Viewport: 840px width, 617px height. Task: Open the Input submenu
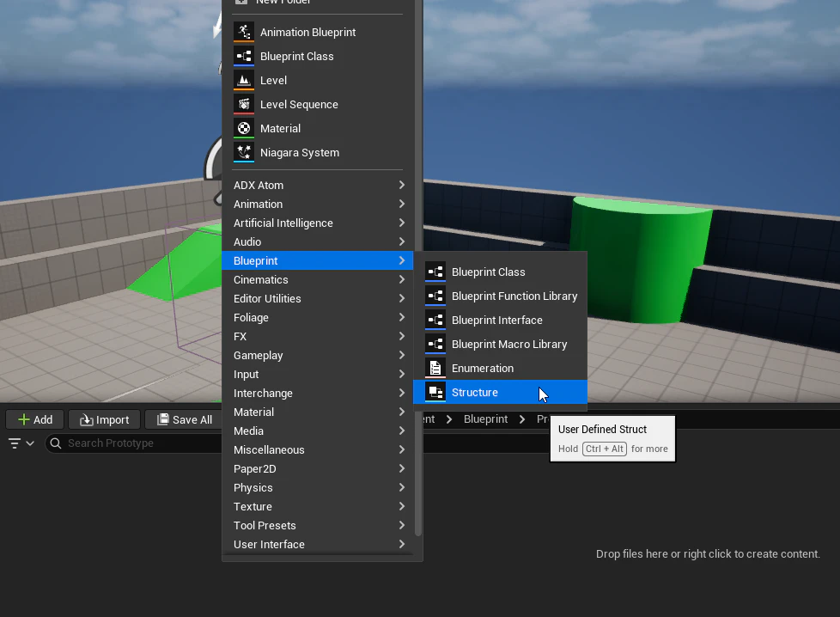coord(318,374)
